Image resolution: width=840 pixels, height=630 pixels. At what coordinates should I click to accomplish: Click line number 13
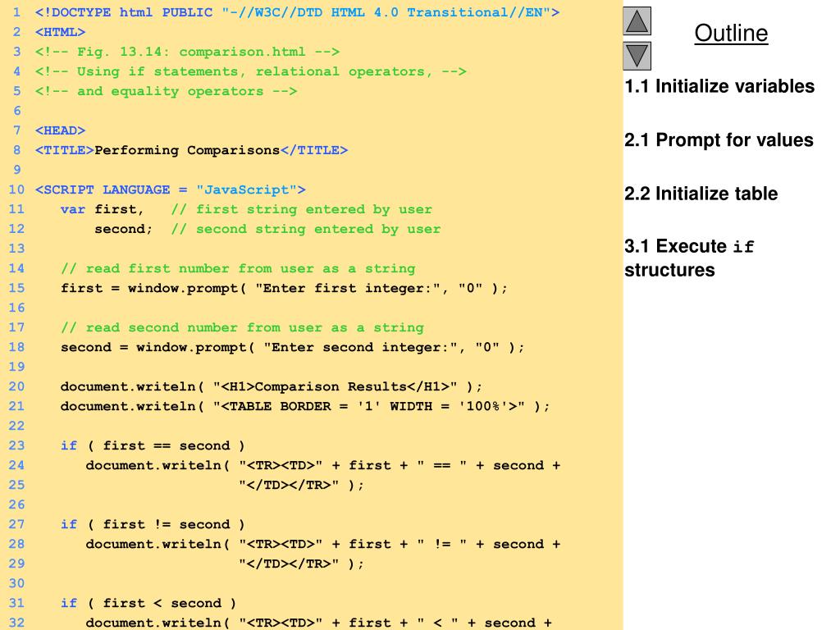pos(16,249)
